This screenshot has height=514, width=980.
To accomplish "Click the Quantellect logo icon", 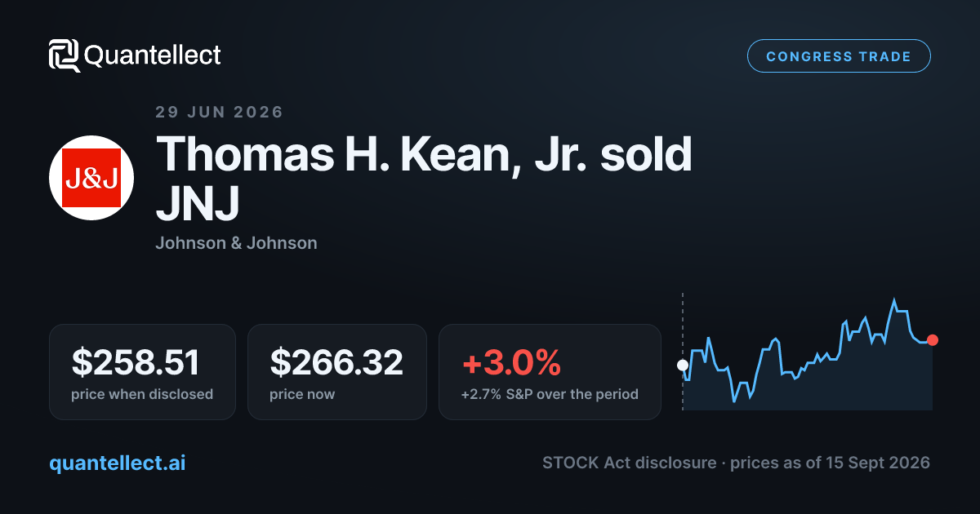I will pyautogui.click(x=65, y=55).
